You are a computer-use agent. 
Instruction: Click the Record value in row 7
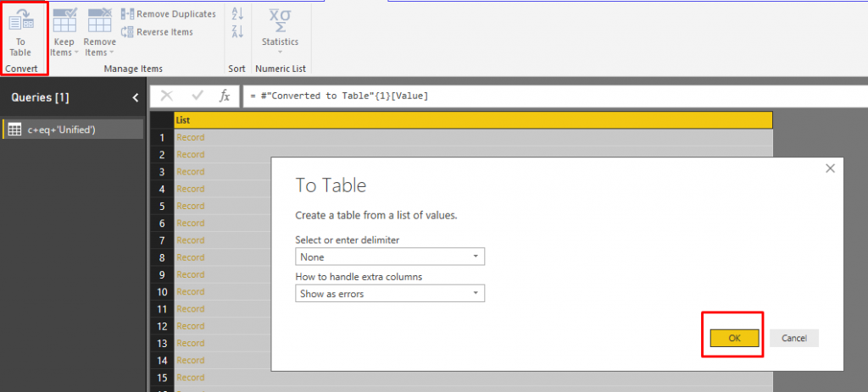pyautogui.click(x=191, y=240)
